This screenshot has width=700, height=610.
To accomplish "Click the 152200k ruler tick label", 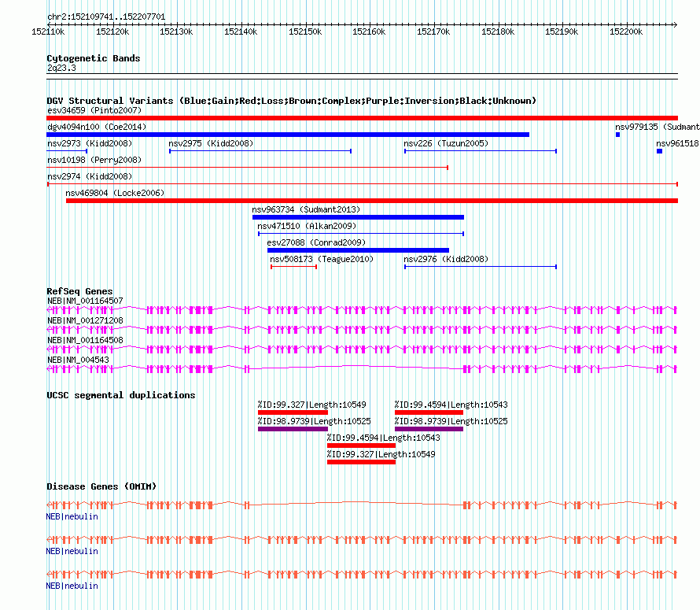I will (626, 31).
